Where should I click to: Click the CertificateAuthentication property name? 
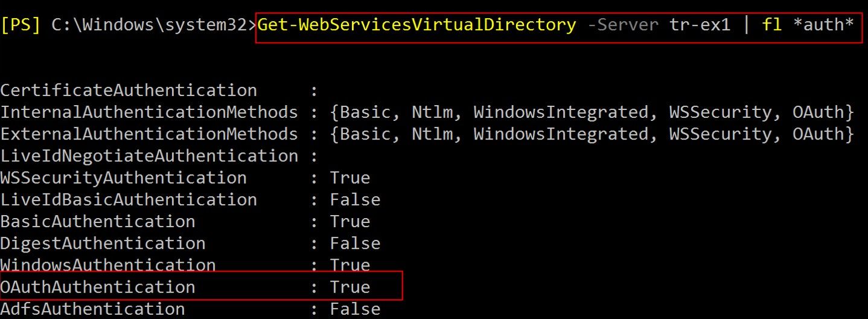coord(129,91)
